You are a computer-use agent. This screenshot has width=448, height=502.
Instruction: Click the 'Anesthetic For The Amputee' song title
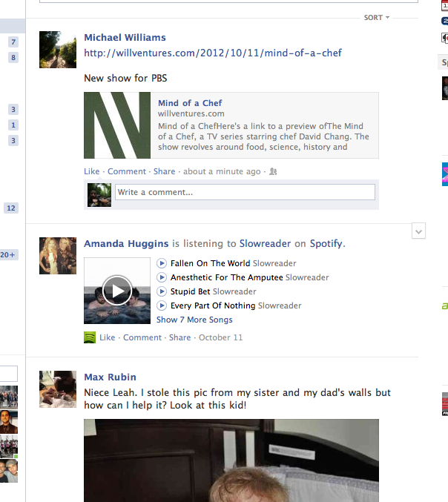click(x=227, y=277)
